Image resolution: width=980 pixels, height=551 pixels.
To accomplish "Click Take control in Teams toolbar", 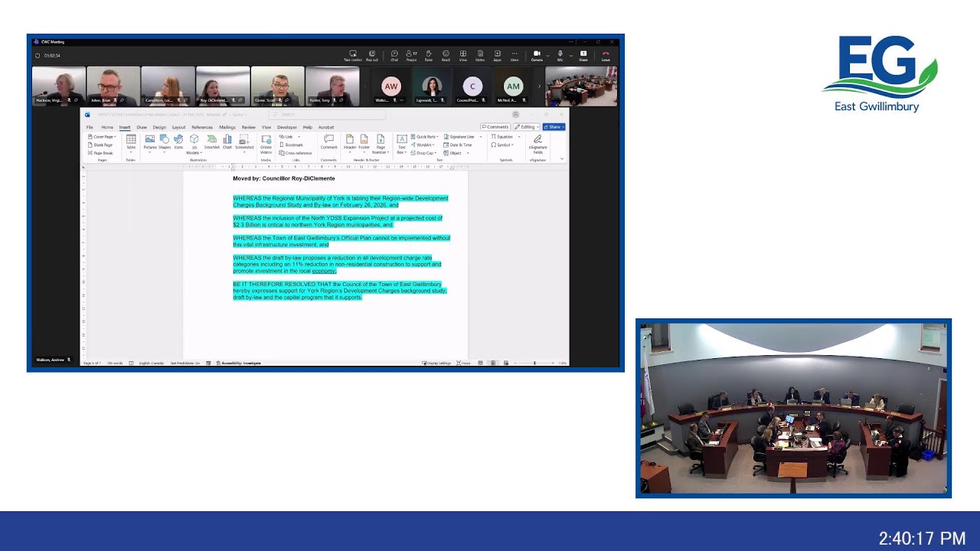I will (x=353, y=56).
